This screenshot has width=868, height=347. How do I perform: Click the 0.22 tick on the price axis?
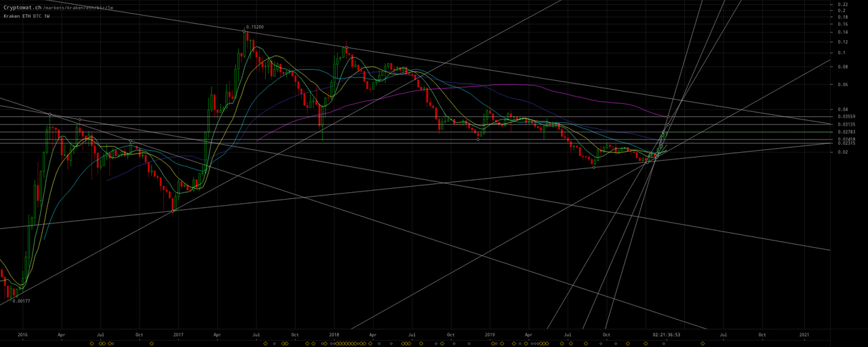pyautogui.click(x=843, y=5)
